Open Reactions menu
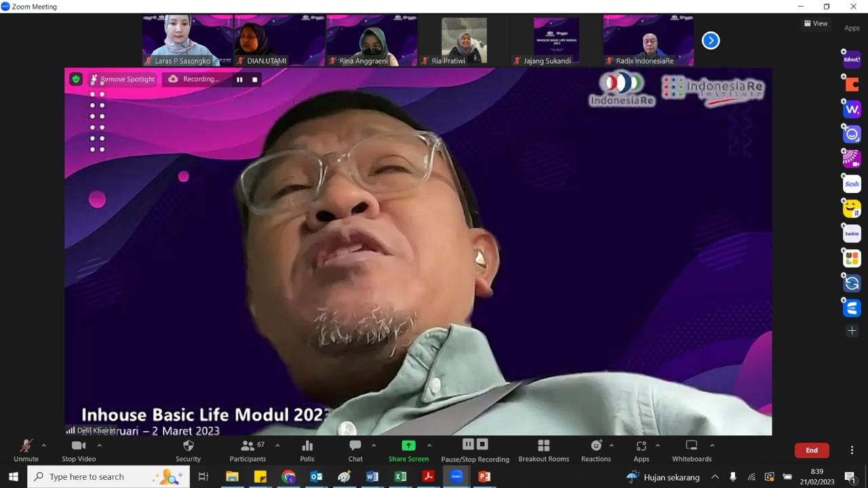Image resolution: width=868 pixels, height=488 pixels. point(596,451)
